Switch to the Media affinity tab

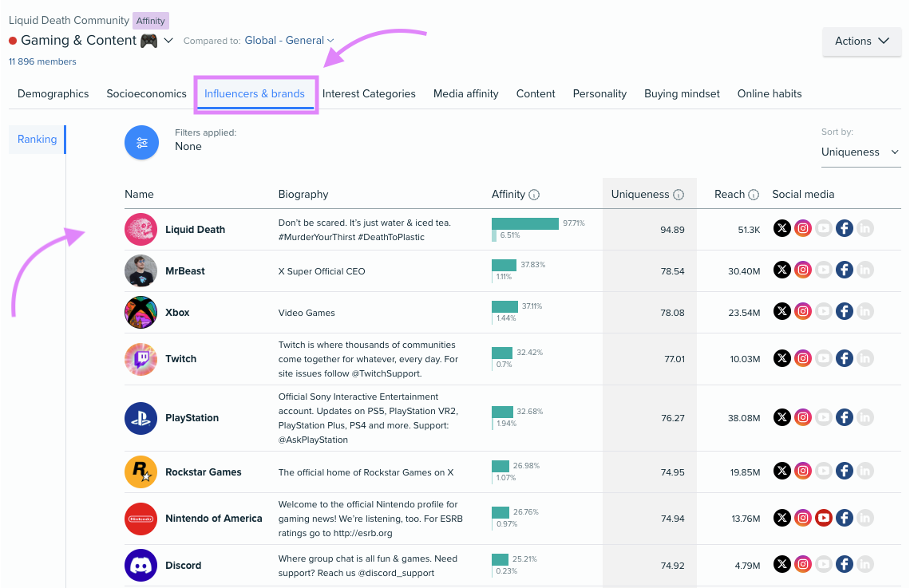(x=465, y=93)
